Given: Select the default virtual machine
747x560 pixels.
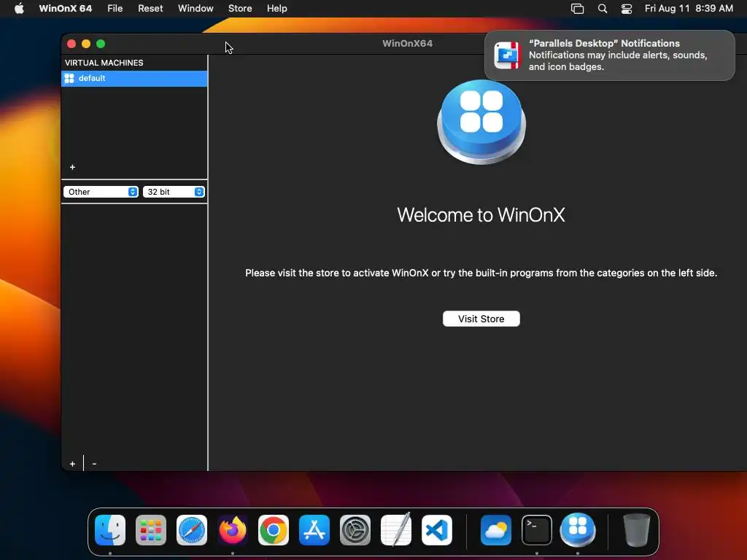Looking at the screenshot, I should pyautogui.click(x=134, y=79).
